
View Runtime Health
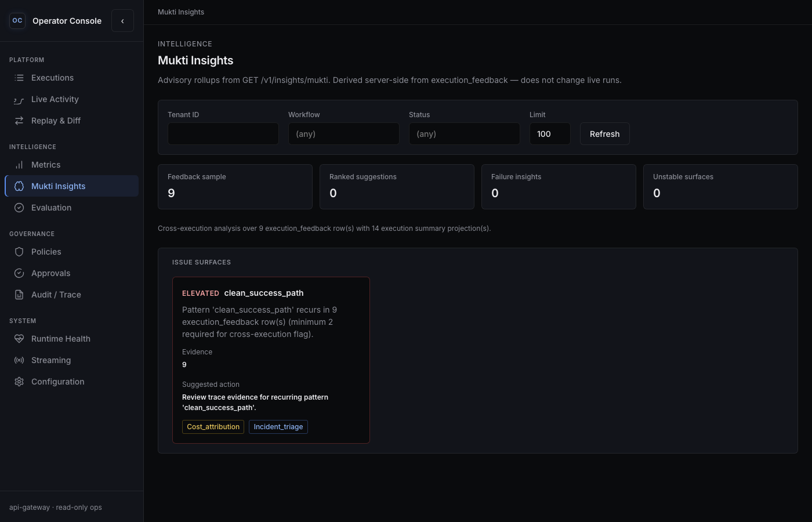(72, 339)
